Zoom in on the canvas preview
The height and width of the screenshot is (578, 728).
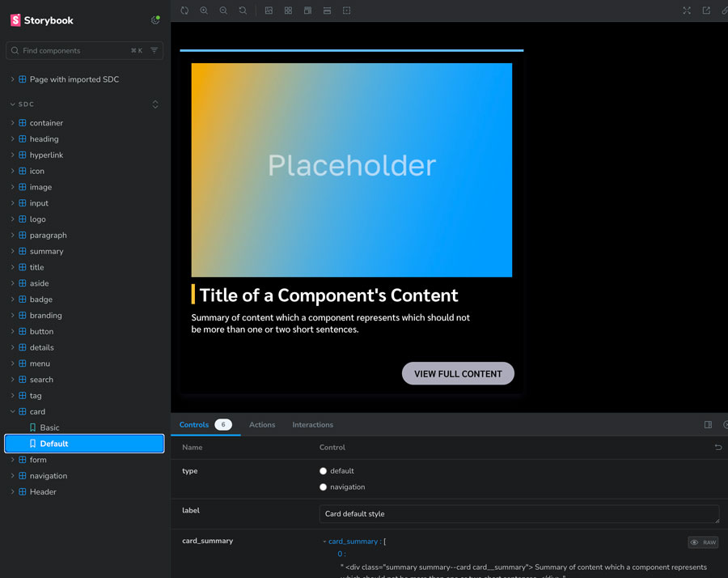204,11
